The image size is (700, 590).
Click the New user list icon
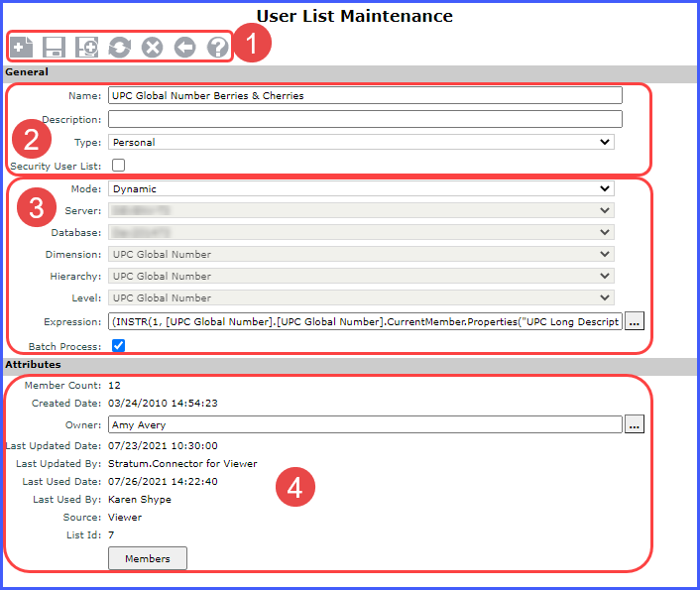(x=21, y=47)
